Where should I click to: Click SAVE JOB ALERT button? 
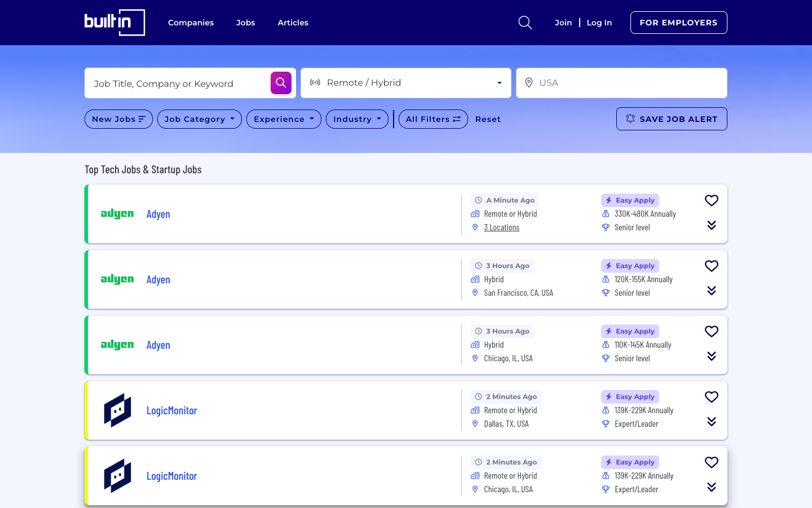click(x=672, y=119)
